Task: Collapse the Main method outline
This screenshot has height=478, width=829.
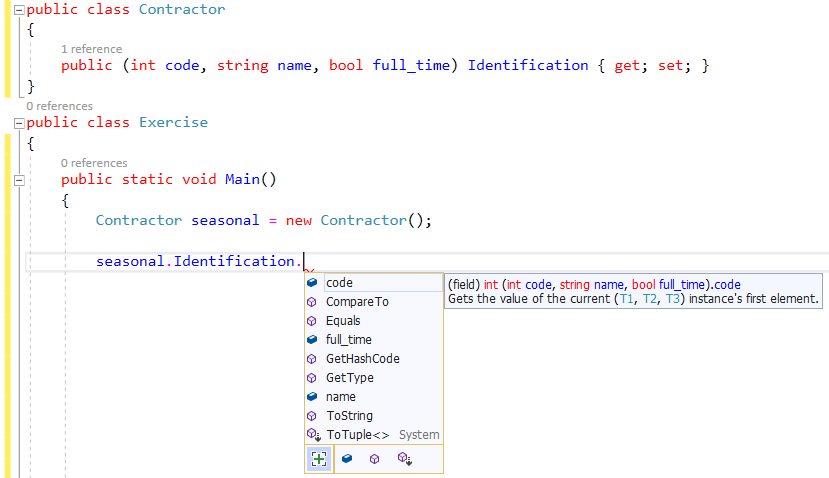Action: pos(19,180)
